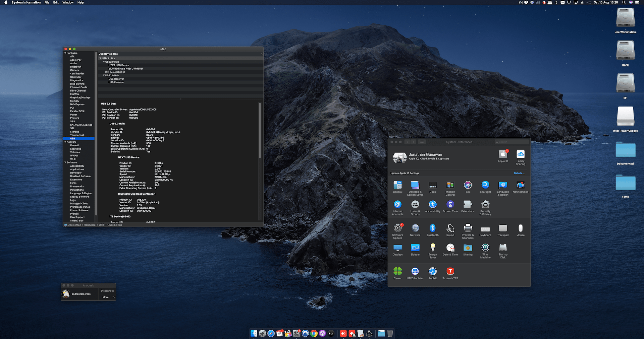Open the Window menu in menu bar
644x339 pixels.
pyautogui.click(x=68, y=2)
